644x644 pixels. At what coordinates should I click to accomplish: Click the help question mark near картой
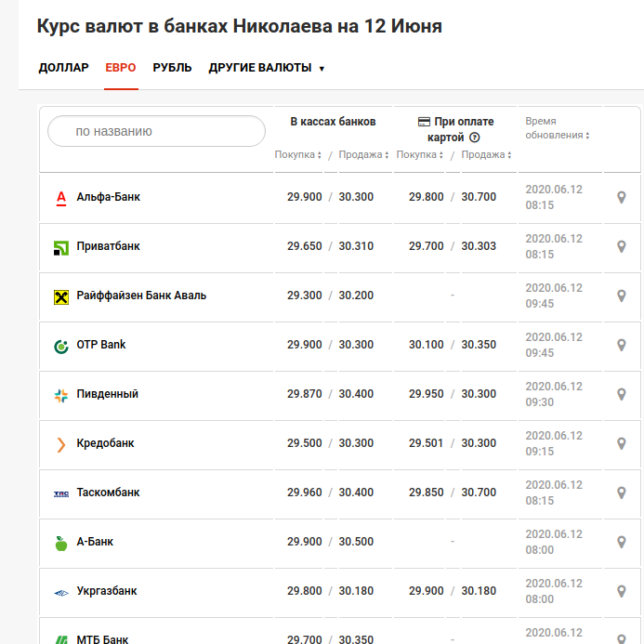click(474, 138)
